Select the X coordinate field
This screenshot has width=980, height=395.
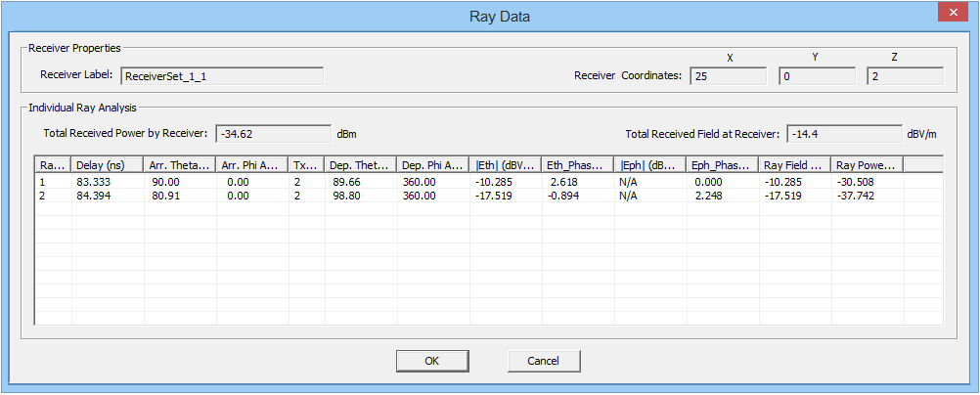[728, 76]
